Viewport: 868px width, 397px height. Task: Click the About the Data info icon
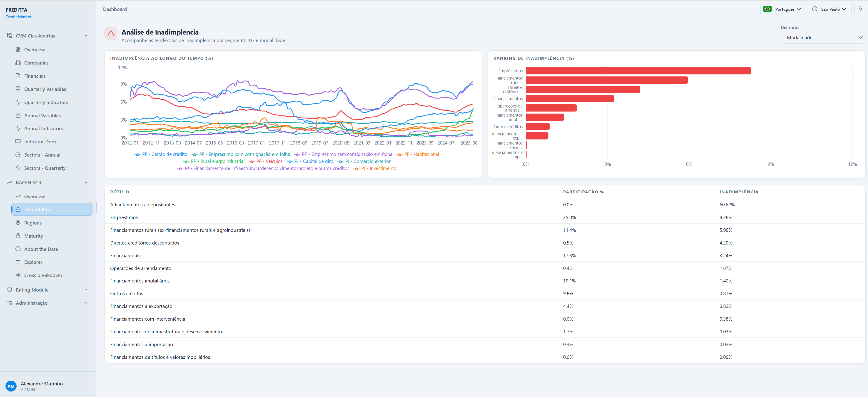(x=18, y=249)
